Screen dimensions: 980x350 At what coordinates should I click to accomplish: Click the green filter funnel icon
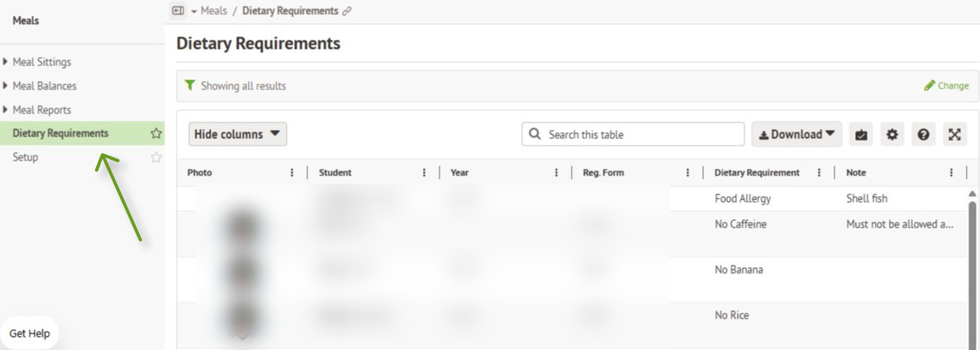[190, 85]
